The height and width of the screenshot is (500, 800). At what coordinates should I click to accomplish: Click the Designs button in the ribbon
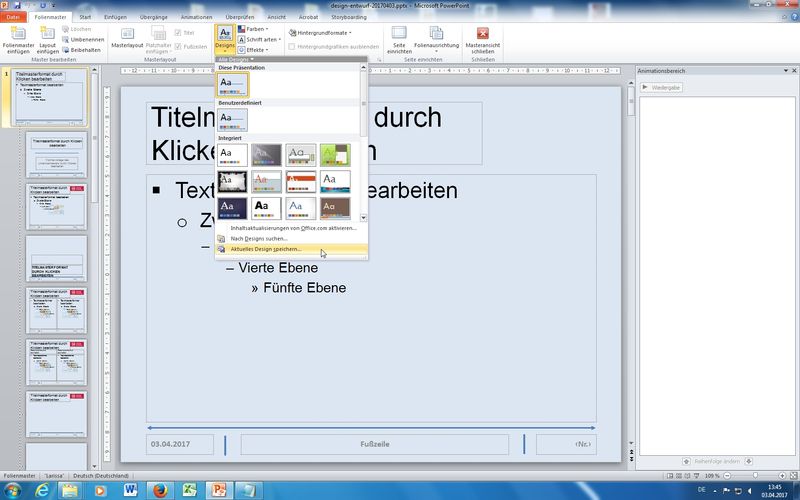226,40
